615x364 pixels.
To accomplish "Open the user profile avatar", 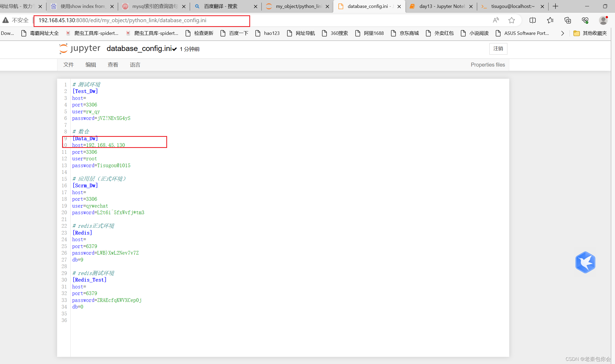I will click(x=603, y=20).
